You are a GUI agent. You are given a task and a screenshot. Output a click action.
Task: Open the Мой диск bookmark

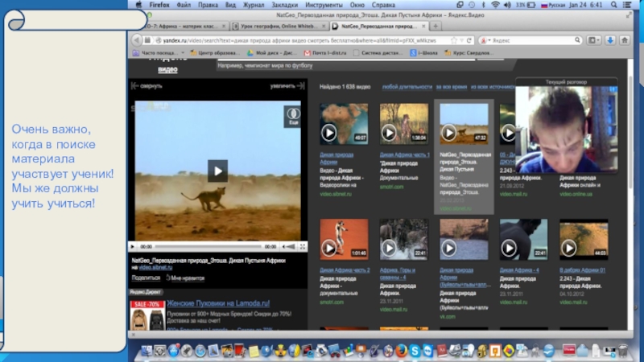(x=272, y=53)
